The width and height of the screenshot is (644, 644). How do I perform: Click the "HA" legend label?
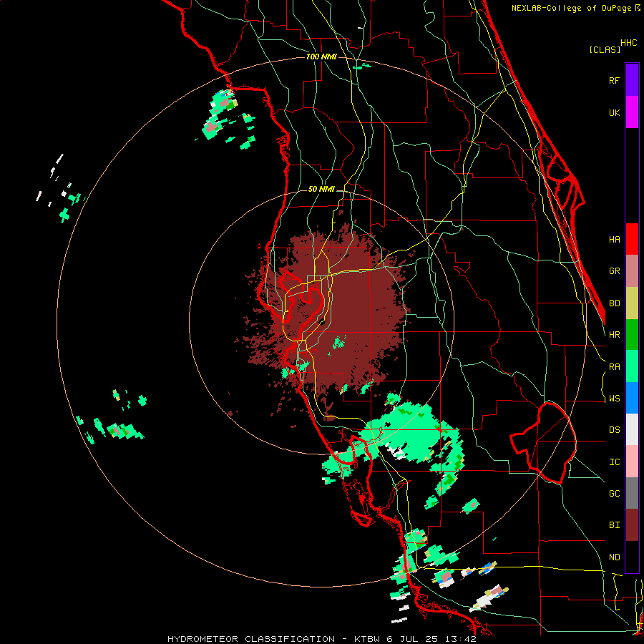[x=614, y=240]
